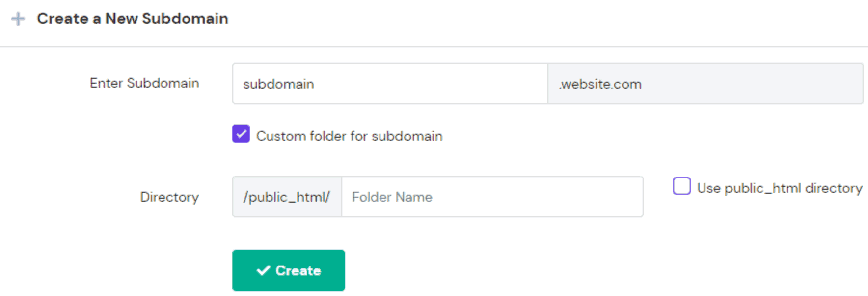Click the purple checkbox next to Use public_html directory

(681, 186)
